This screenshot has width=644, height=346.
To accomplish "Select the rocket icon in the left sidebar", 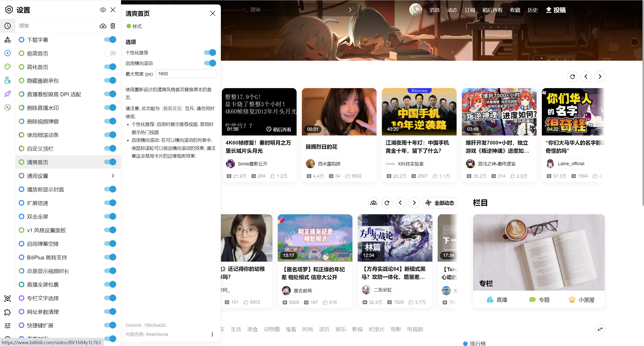I will tap(7, 94).
